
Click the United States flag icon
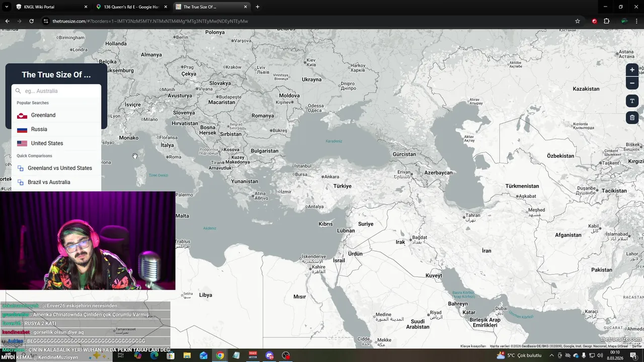[22, 143]
